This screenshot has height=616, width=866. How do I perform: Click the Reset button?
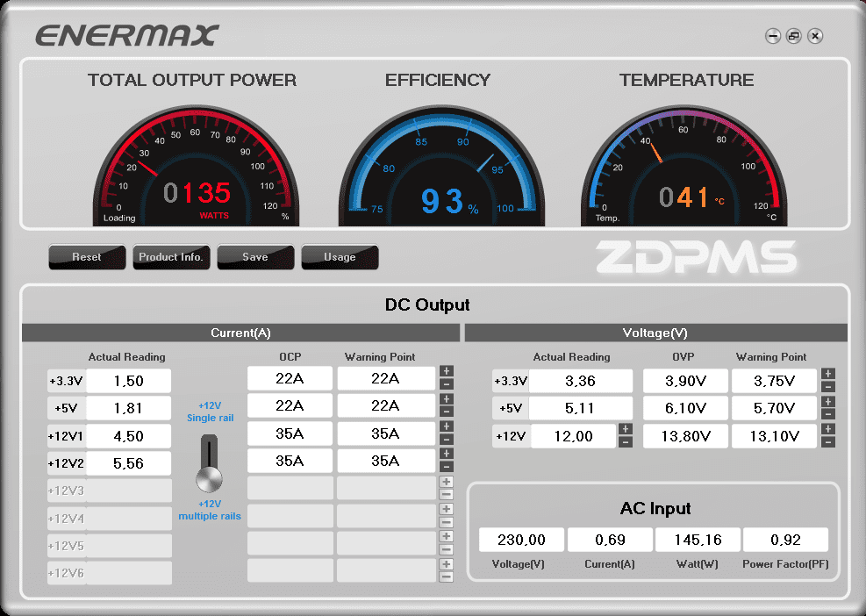87,257
